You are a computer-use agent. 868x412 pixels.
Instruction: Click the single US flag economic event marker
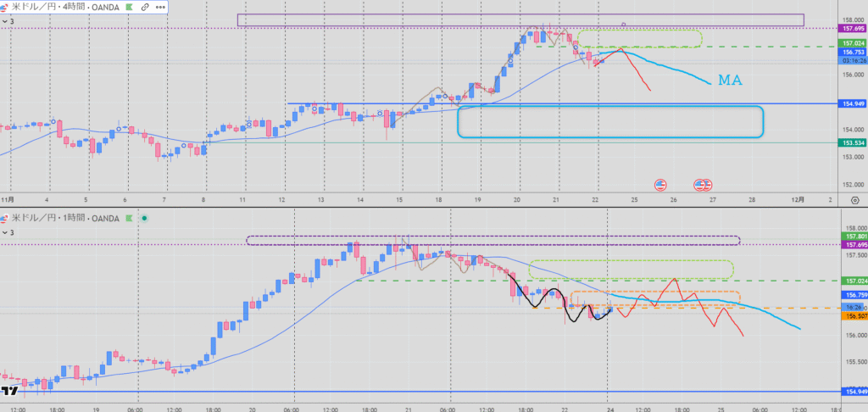coord(661,184)
